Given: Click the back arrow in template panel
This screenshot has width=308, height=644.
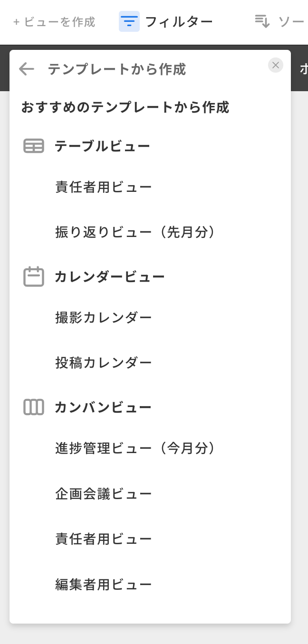Looking at the screenshot, I should [x=26, y=69].
